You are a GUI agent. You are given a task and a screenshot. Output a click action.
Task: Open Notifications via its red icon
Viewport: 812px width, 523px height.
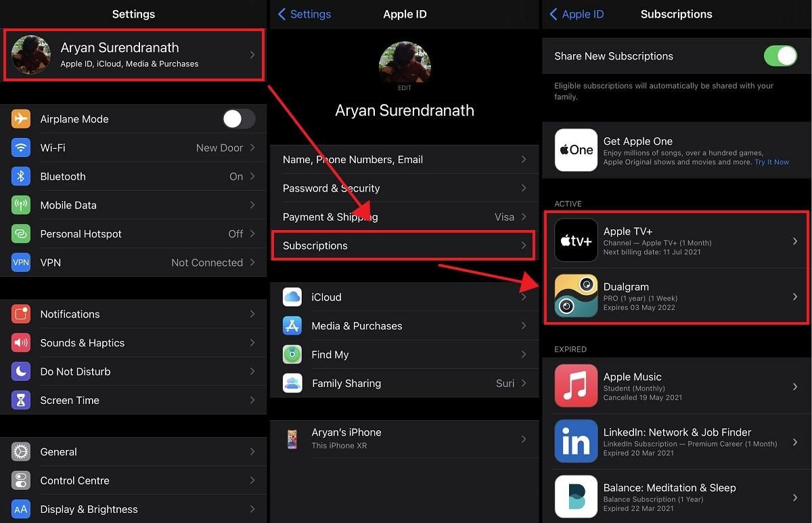20,314
